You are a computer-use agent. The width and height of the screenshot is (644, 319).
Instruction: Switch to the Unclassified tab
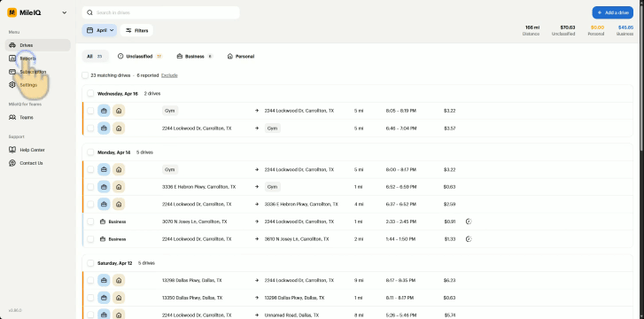tap(140, 57)
